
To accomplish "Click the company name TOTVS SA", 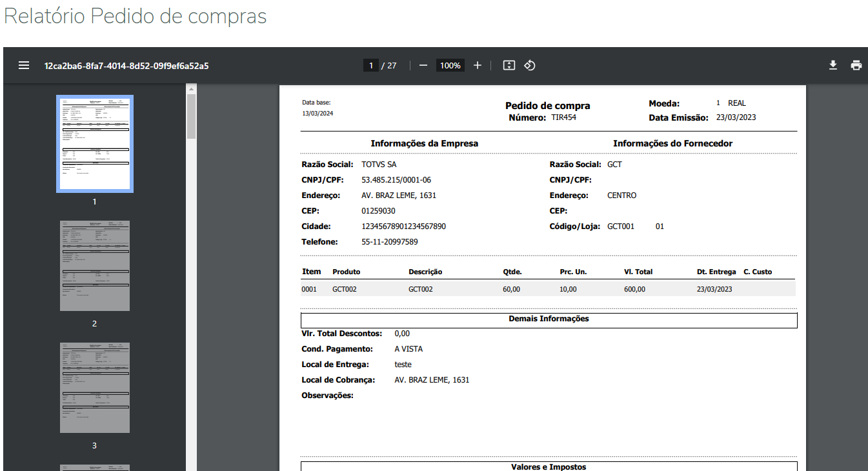I will coord(379,165).
